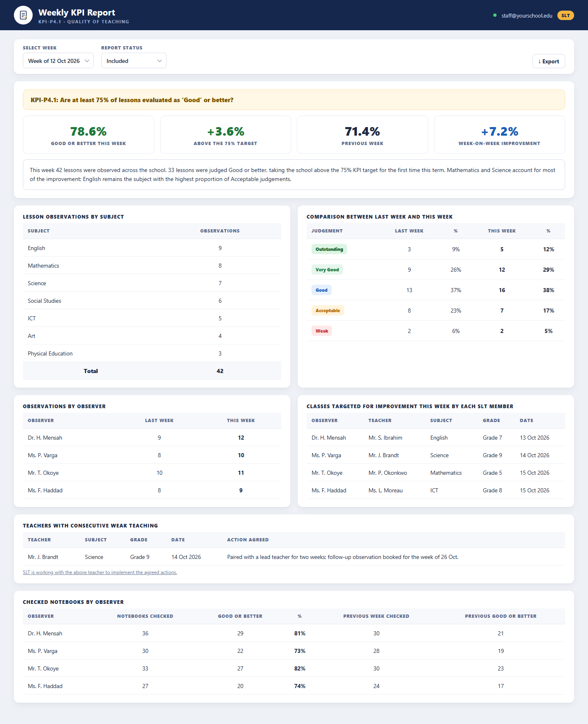The height and width of the screenshot is (724, 588).
Task: Click the Physical Education subject row
Action: 152,353
